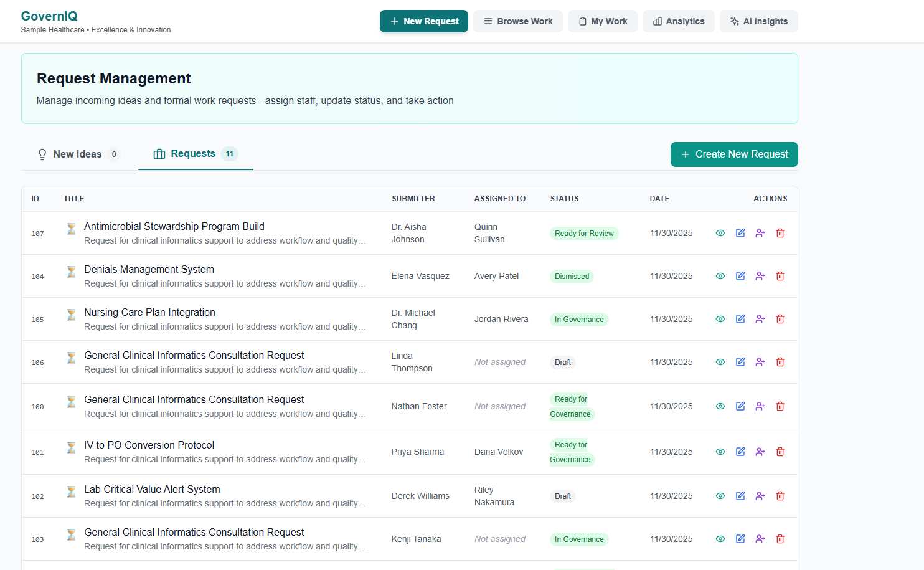The width and height of the screenshot is (924, 570).
Task: Click the SUBMITTER column header
Action: pos(413,198)
